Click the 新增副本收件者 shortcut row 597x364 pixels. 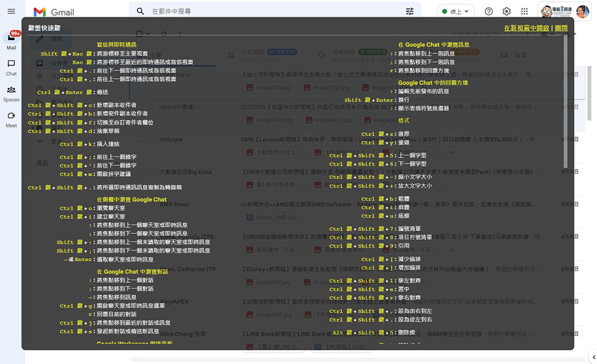point(82,105)
